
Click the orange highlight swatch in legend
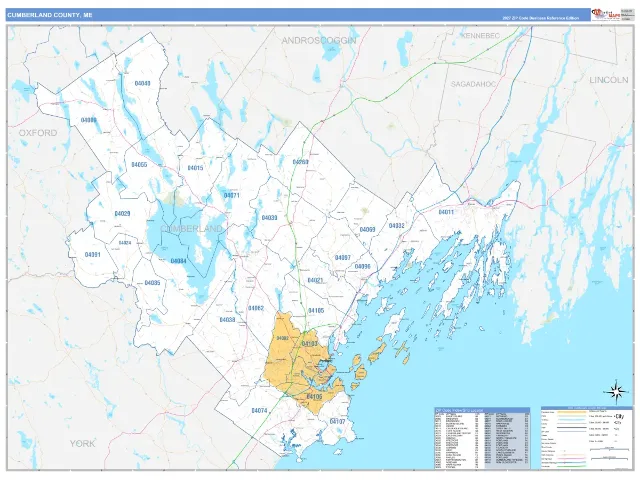[x=571, y=412]
